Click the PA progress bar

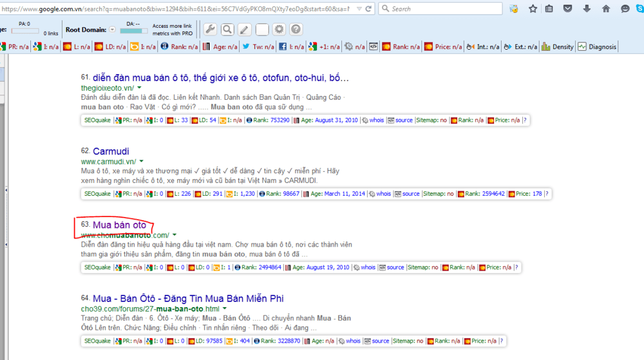(x=25, y=31)
